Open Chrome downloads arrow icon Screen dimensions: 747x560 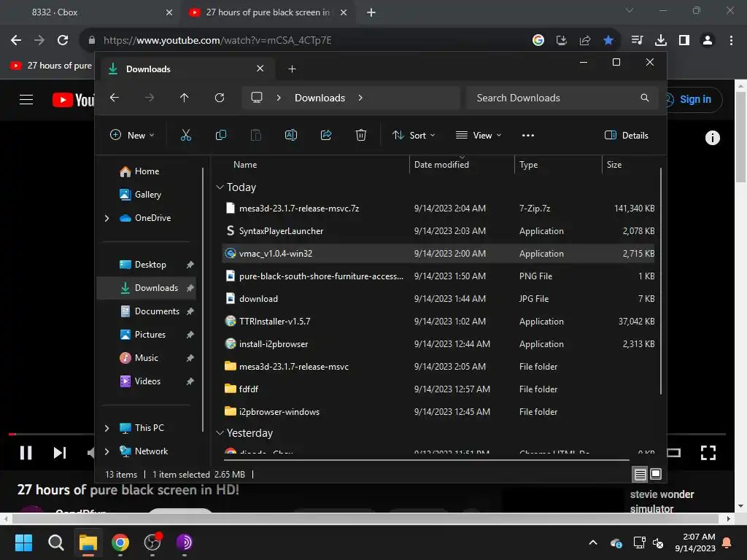pos(661,41)
